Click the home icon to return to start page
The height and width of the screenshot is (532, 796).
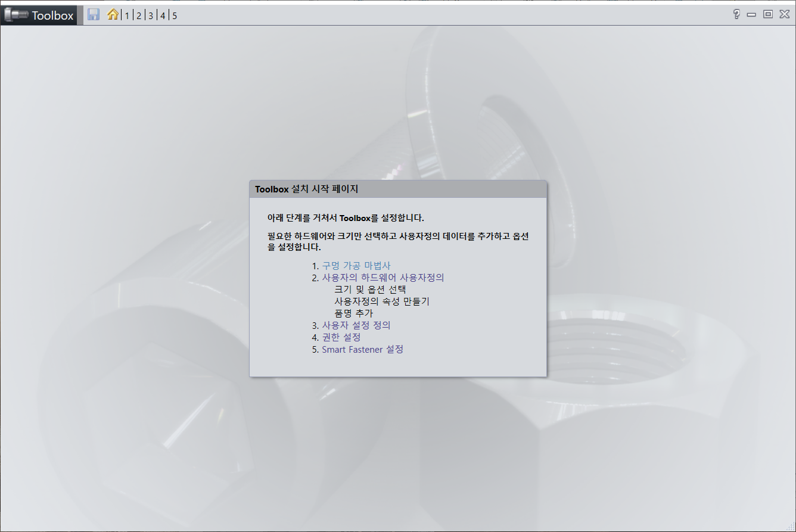click(x=113, y=14)
